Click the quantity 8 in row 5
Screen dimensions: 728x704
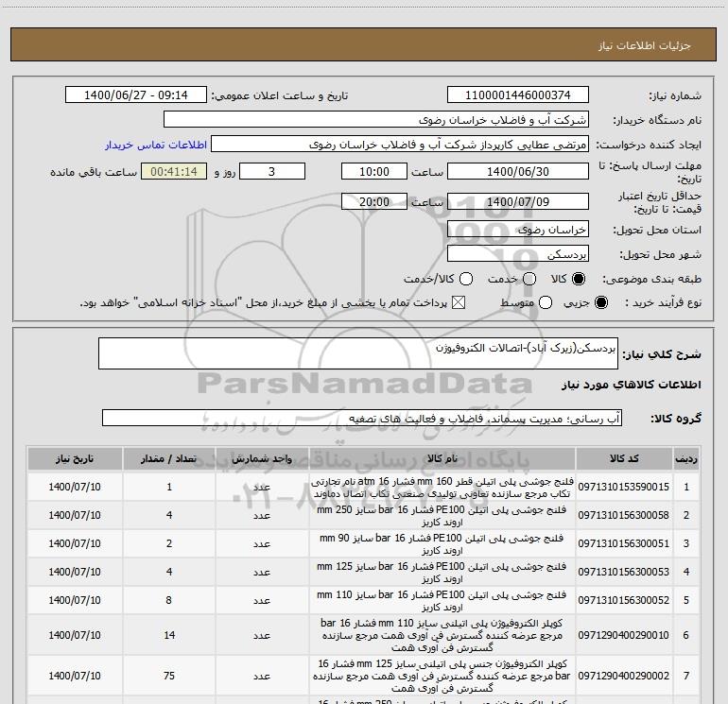pos(169,600)
